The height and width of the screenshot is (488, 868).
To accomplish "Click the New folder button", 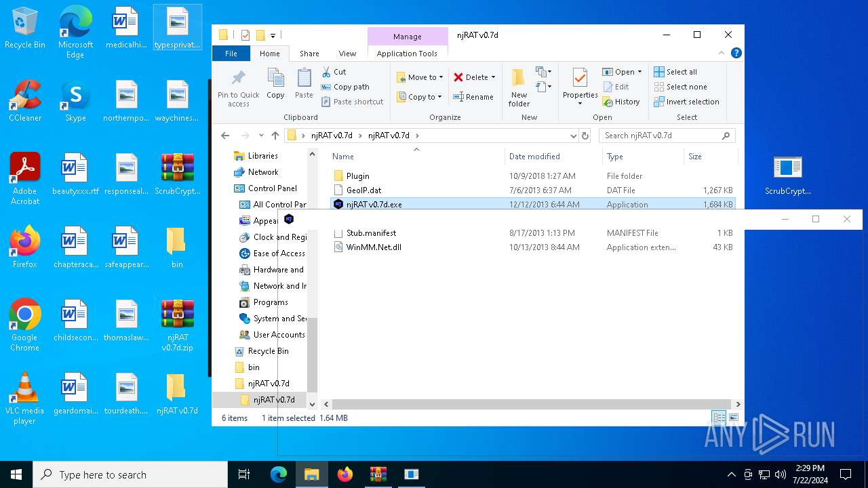I will 519,87.
